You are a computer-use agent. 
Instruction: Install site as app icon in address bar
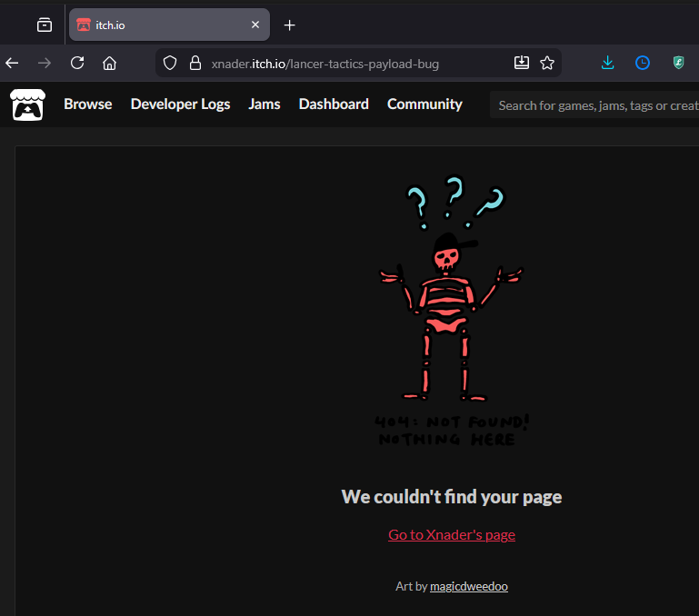pyautogui.click(x=522, y=63)
